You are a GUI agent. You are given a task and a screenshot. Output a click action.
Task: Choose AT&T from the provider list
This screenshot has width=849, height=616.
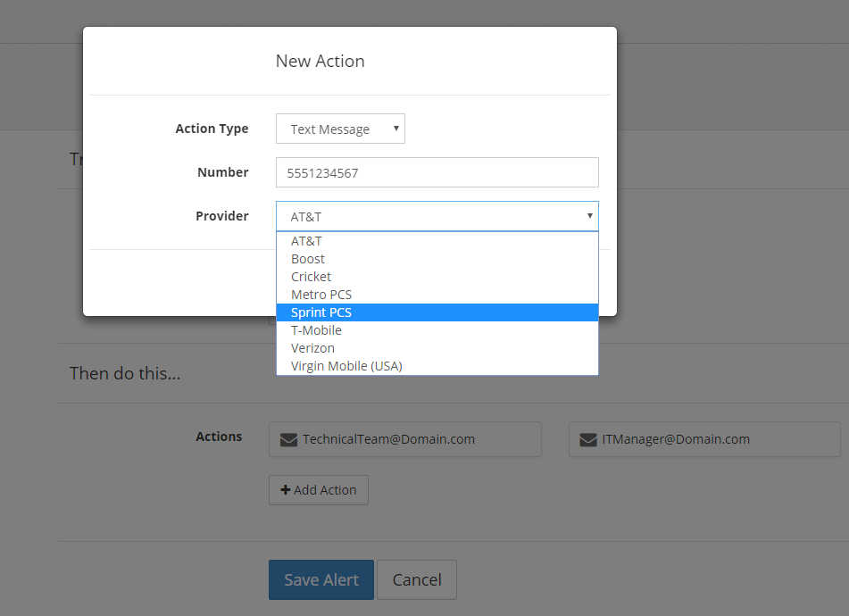click(306, 241)
